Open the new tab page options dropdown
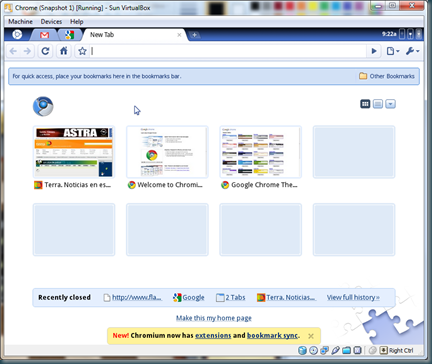 (x=390, y=104)
